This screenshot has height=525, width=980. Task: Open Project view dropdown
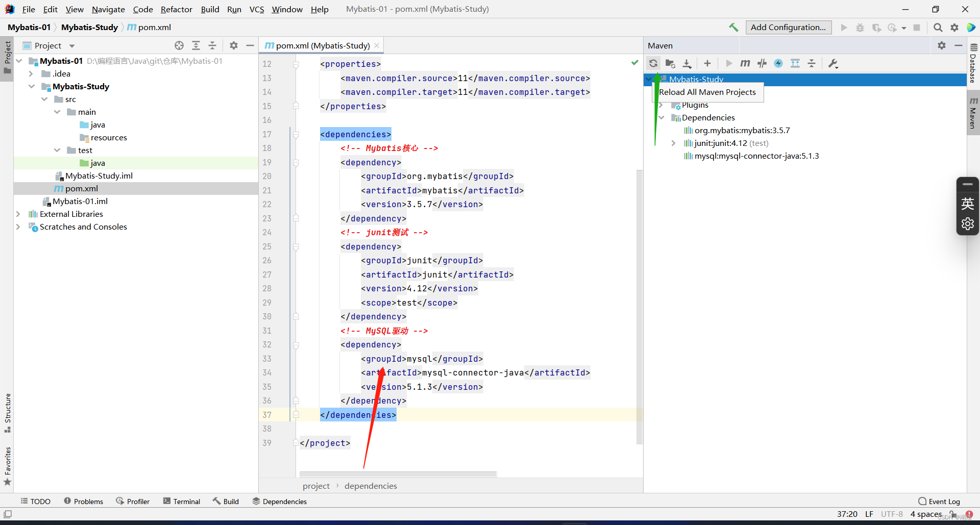(72, 46)
